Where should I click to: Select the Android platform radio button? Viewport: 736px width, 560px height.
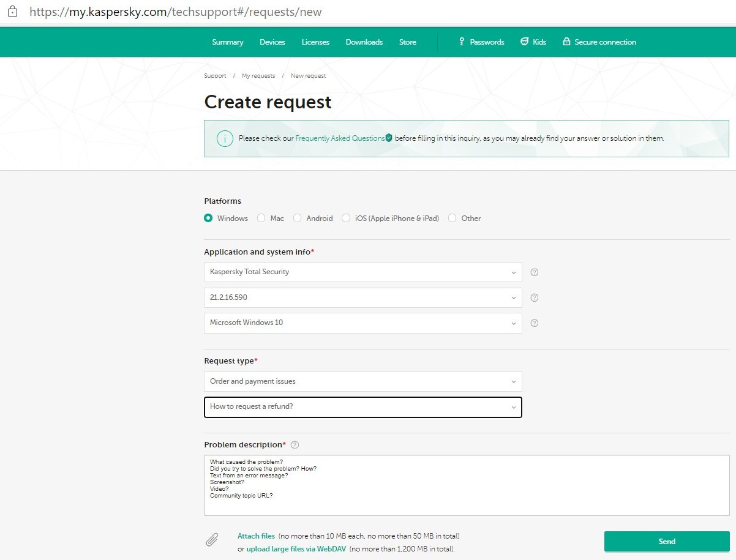tap(298, 218)
